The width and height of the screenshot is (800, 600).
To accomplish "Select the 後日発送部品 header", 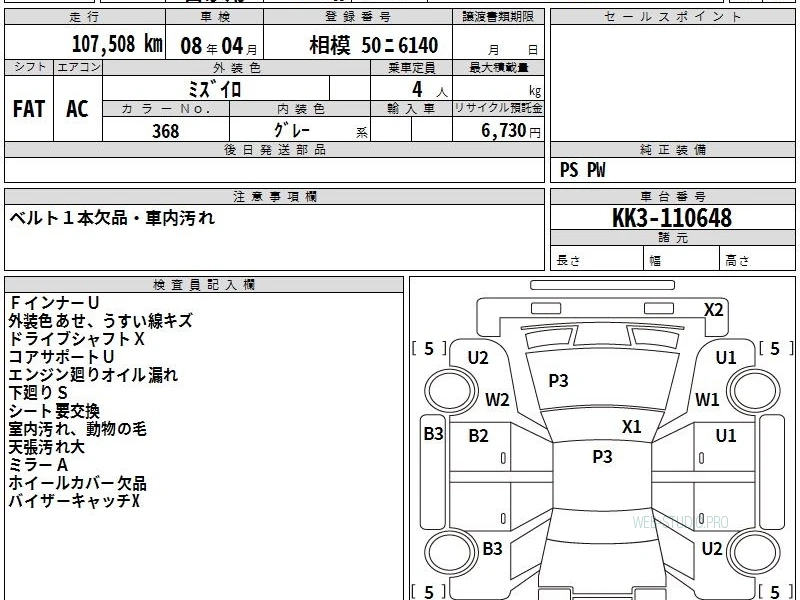I will [x=274, y=150].
